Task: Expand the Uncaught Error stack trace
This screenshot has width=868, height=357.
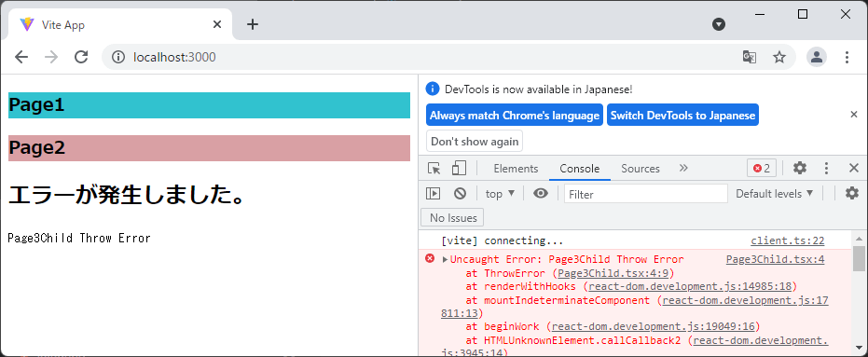Action: tap(445, 259)
